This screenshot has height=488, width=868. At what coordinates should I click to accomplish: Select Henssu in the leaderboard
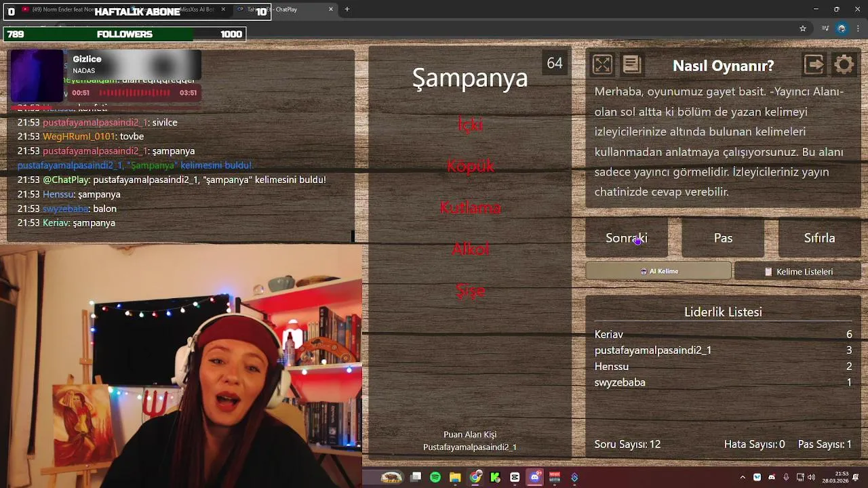coord(723,366)
